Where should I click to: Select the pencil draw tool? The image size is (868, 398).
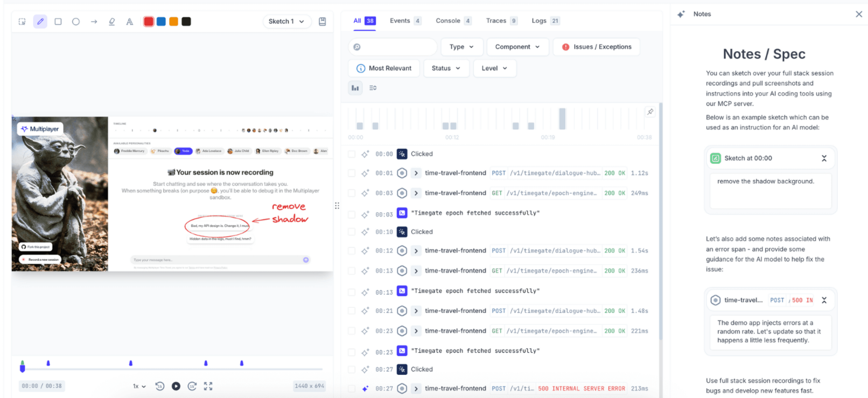tap(40, 22)
